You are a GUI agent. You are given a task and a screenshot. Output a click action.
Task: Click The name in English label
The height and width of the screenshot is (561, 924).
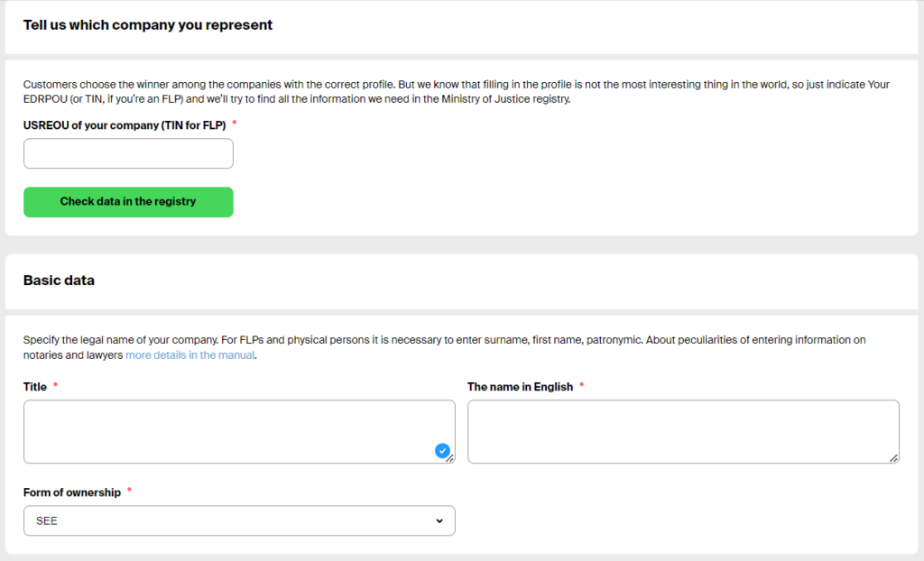520,387
